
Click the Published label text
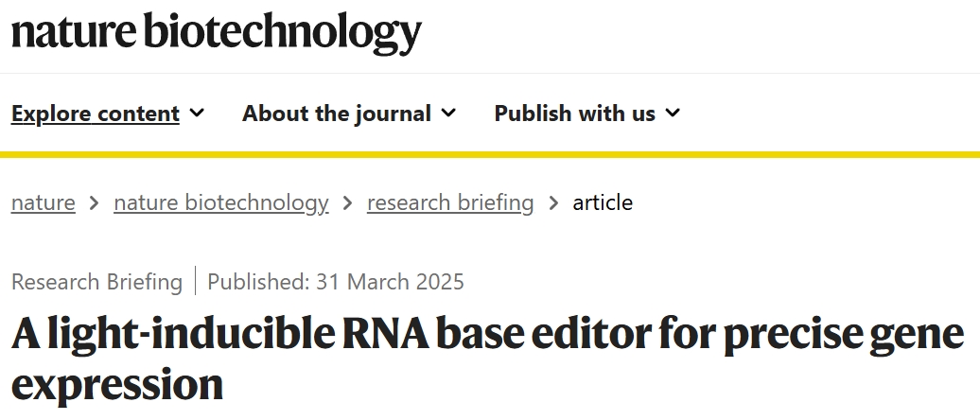point(251,282)
